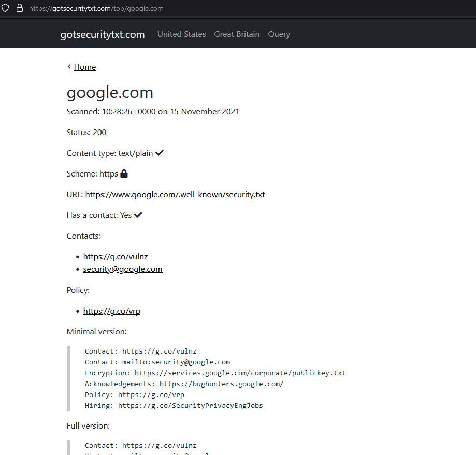Click the security@google.com email link
Screen dimensions: 476x455
click(123, 269)
